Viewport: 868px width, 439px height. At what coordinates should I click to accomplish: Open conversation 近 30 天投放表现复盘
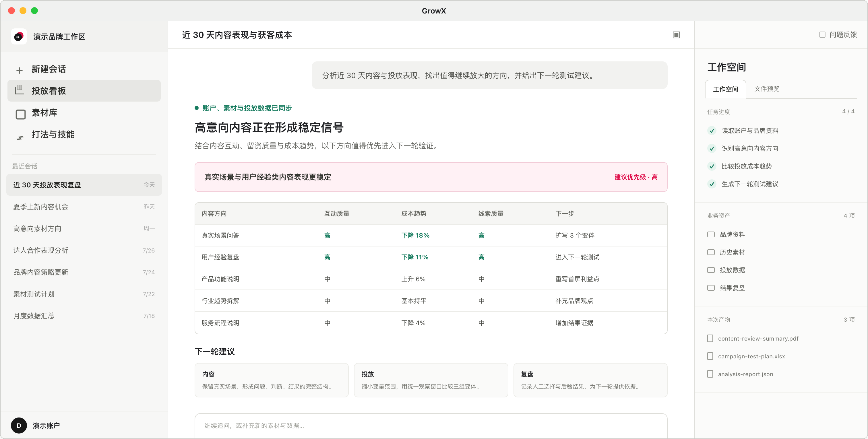point(84,184)
